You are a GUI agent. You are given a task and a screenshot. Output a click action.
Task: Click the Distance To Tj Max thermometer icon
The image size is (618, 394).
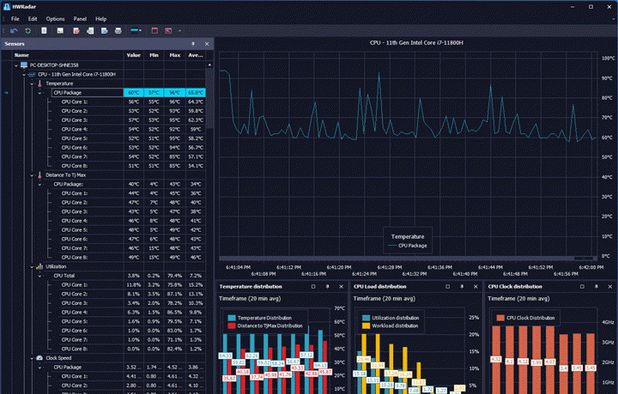[39, 175]
